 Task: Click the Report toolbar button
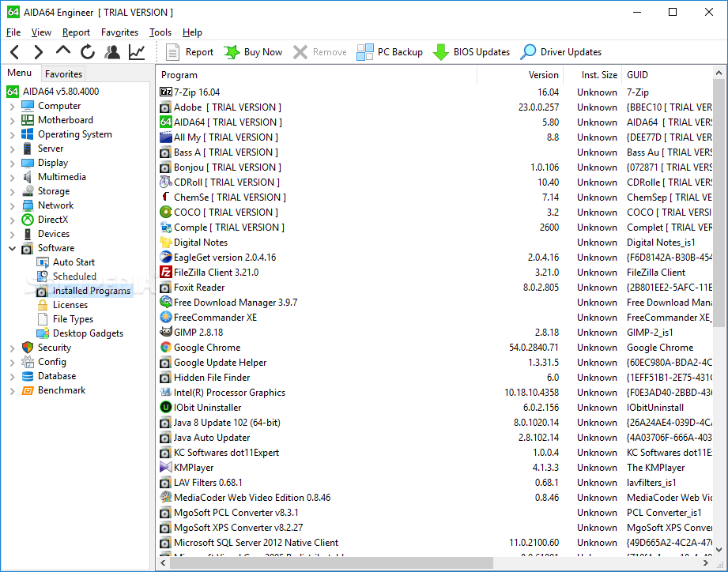tap(190, 52)
